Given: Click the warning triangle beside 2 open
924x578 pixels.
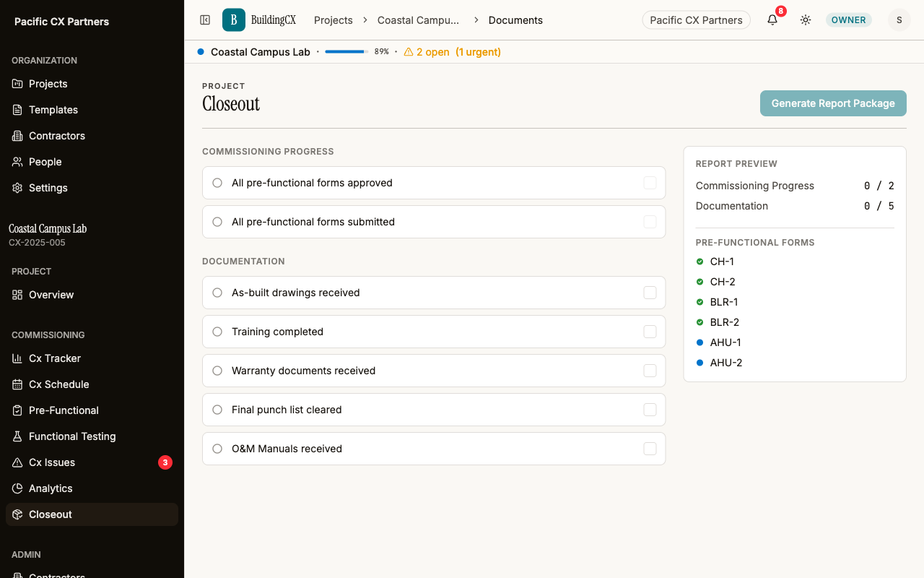Looking at the screenshot, I should 409,52.
